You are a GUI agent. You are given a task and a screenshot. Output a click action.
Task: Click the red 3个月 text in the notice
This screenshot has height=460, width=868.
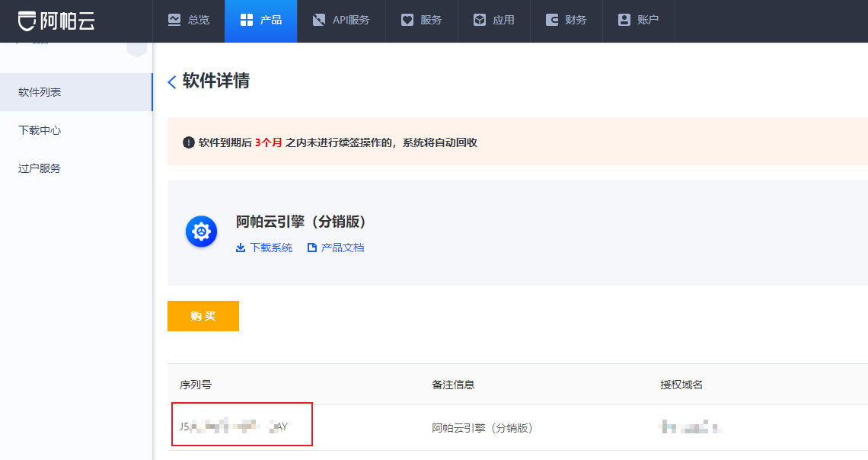269,142
